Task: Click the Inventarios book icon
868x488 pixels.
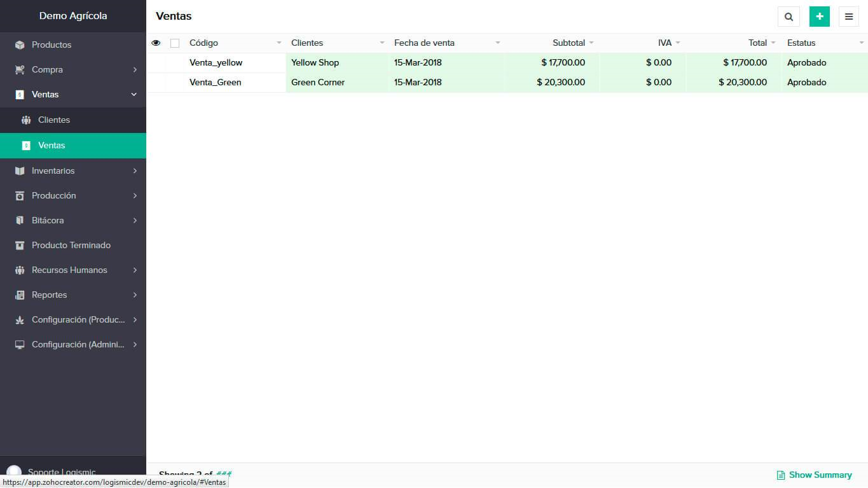Action: click(20, 171)
